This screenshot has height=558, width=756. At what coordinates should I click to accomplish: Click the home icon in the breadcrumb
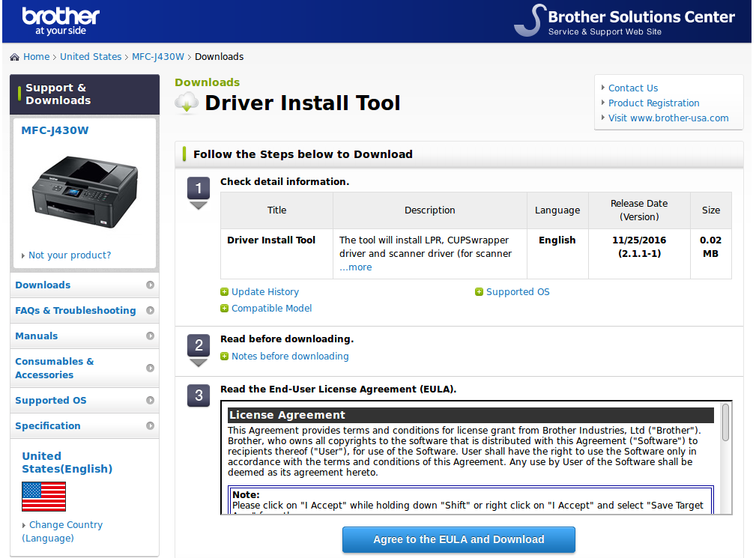tap(15, 57)
